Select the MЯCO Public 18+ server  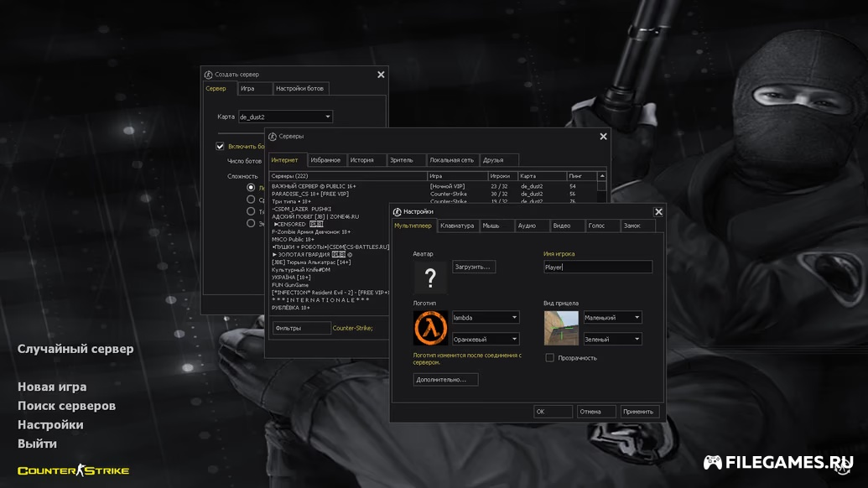click(330, 240)
